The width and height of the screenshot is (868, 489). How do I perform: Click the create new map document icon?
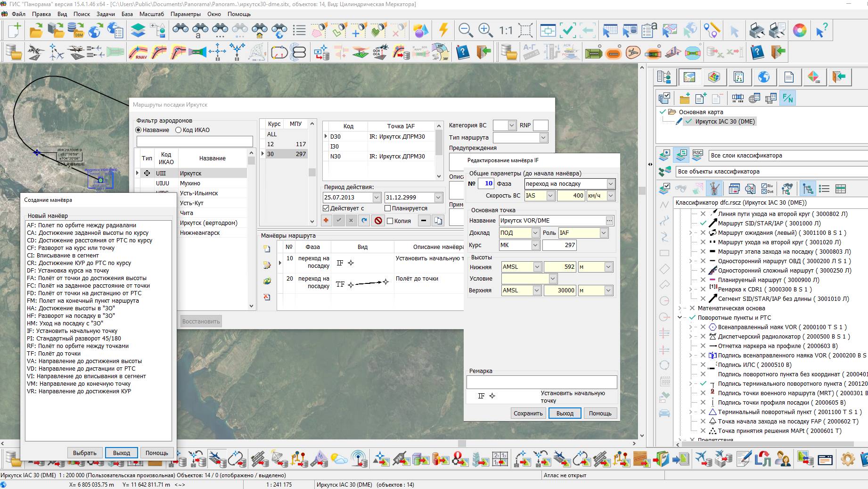pos(14,30)
